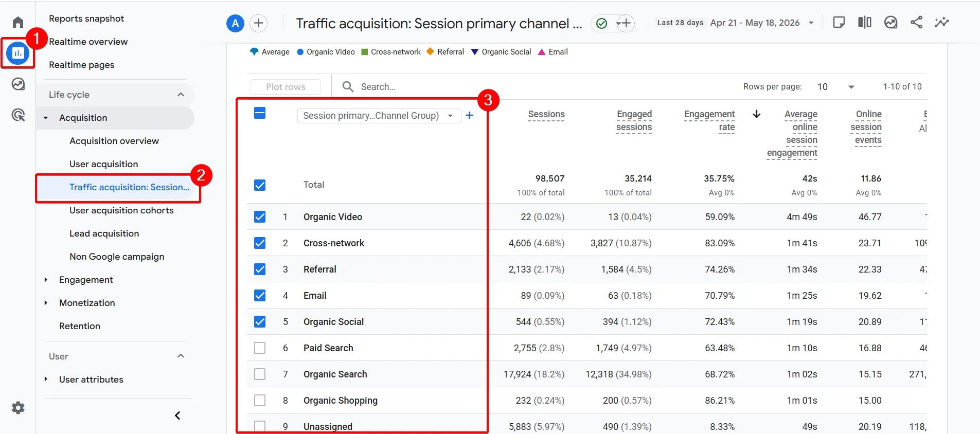Click Email pink legend triangle
The height and width of the screenshot is (434, 980).
tap(541, 52)
